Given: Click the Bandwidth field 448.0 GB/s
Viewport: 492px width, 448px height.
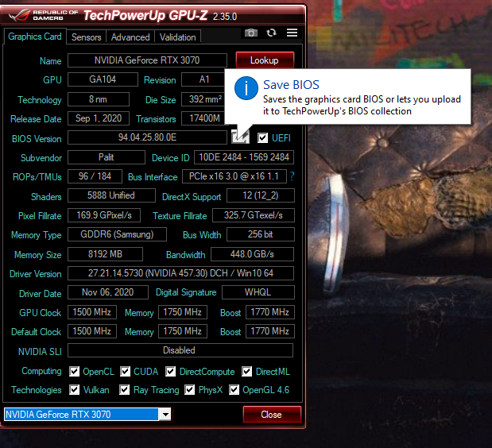Looking at the screenshot, I should 252,254.
